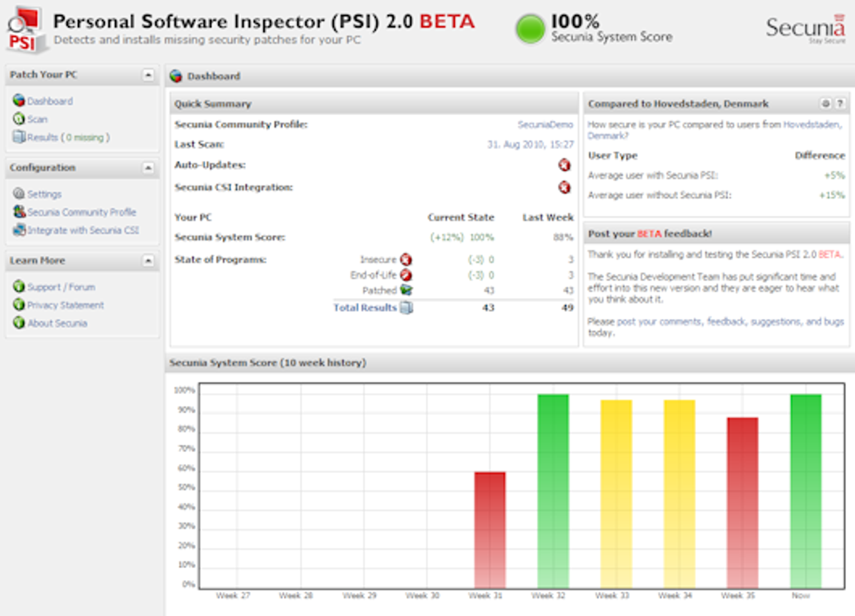This screenshot has height=616, width=855.
Task: Click the +15% difference value
Action: (x=832, y=195)
